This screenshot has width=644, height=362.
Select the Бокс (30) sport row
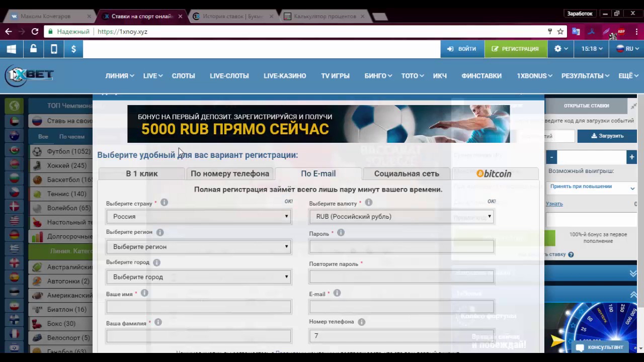60,324
